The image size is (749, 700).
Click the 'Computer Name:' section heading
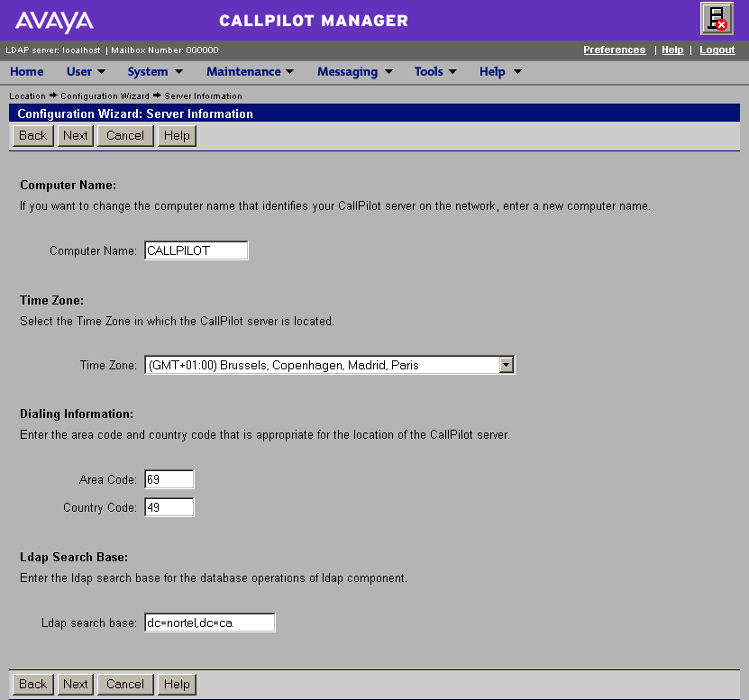[68, 186]
